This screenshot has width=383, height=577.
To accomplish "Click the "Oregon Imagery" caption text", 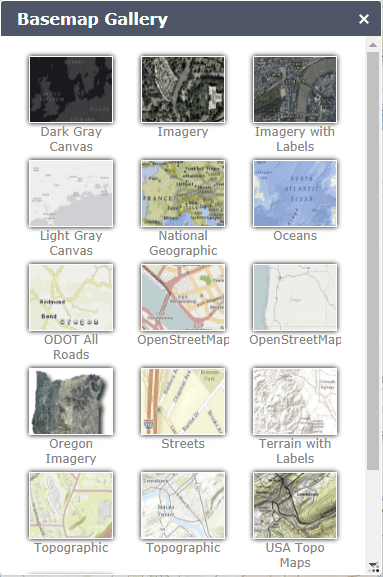I will click(x=71, y=451).
